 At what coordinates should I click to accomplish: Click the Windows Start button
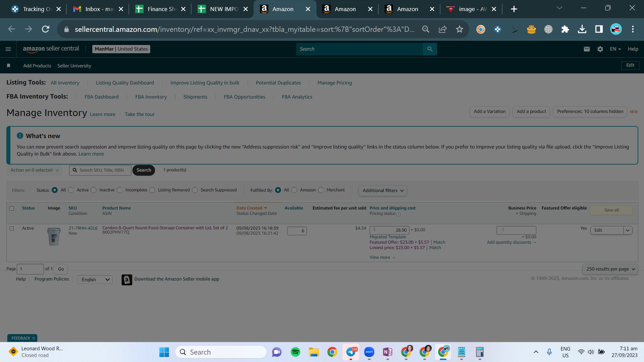pyautogui.click(x=164, y=352)
